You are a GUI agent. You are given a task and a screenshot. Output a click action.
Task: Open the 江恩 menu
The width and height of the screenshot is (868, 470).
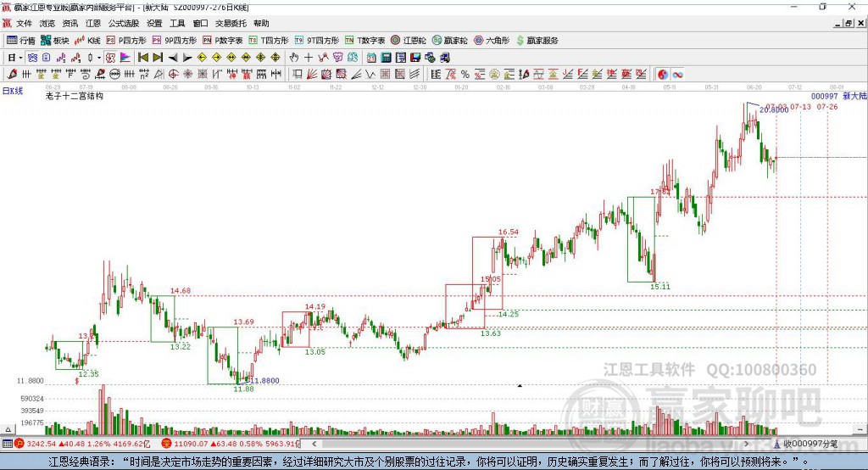tap(93, 23)
